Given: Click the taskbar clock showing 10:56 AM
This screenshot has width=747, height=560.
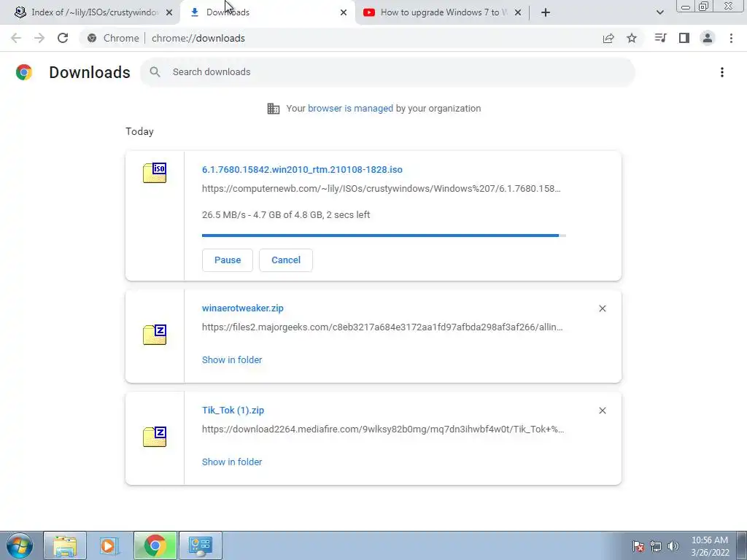Looking at the screenshot, I should 710,546.
